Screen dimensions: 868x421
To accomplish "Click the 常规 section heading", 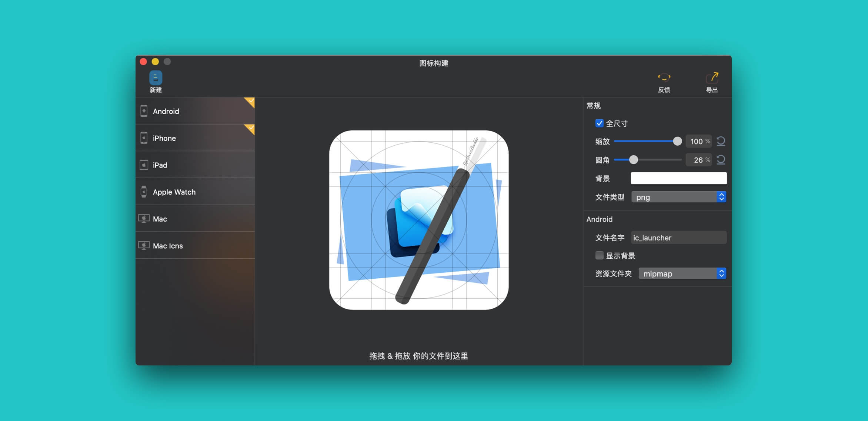I will click(x=594, y=106).
